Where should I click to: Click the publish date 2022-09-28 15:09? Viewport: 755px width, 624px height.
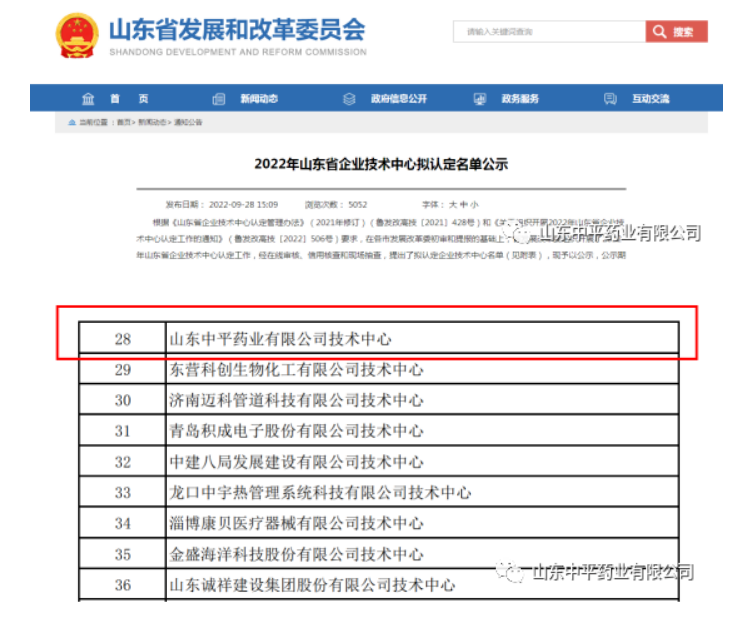[243, 205]
